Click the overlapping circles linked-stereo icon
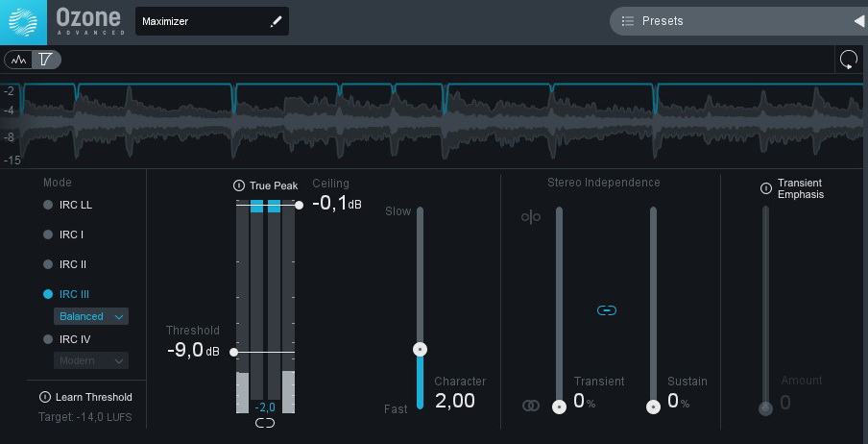Viewport: 868px width, 444px height. pos(530,407)
